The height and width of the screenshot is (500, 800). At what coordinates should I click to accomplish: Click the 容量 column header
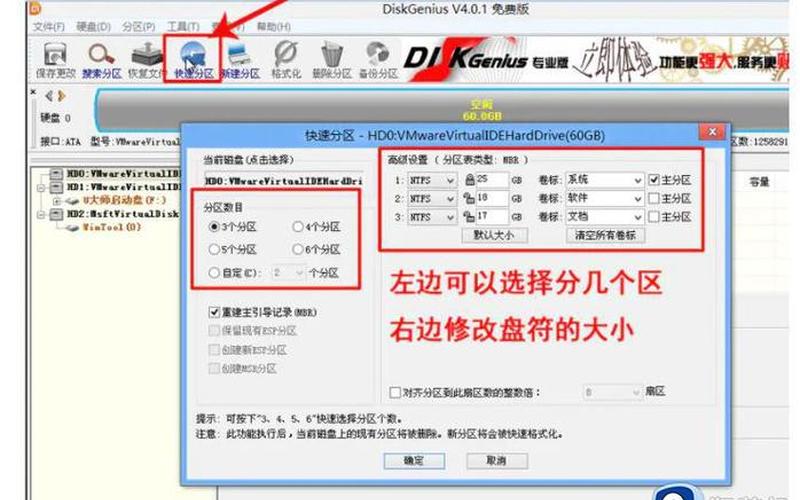pos(759,182)
